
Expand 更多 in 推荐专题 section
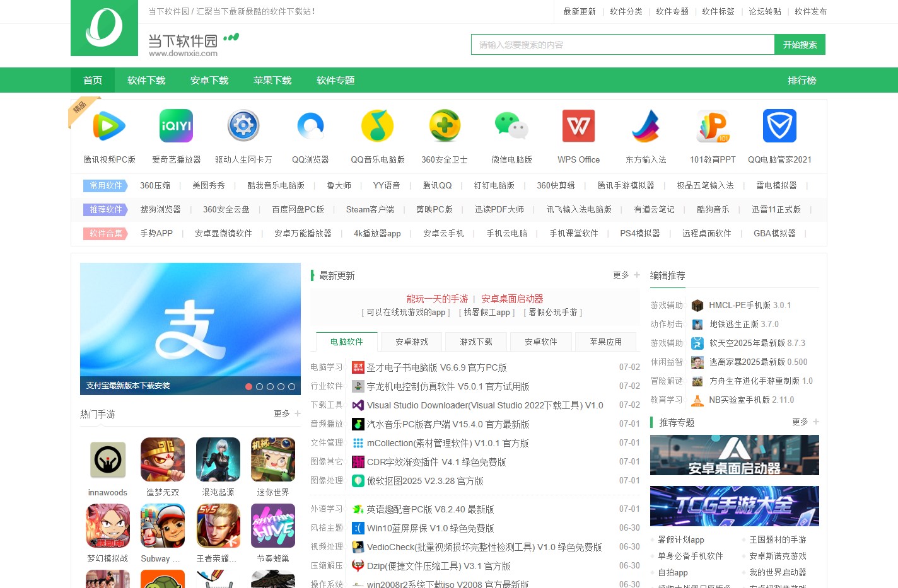[805, 422]
